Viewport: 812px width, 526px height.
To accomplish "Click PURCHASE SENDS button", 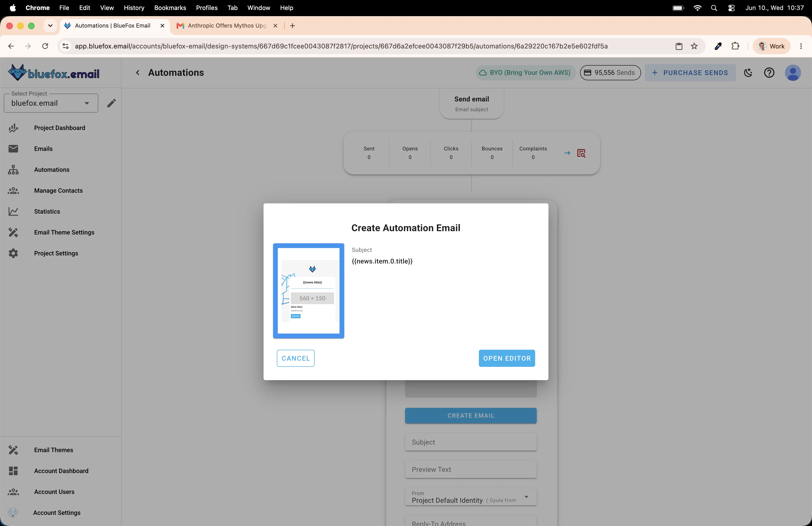I will tap(690, 72).
